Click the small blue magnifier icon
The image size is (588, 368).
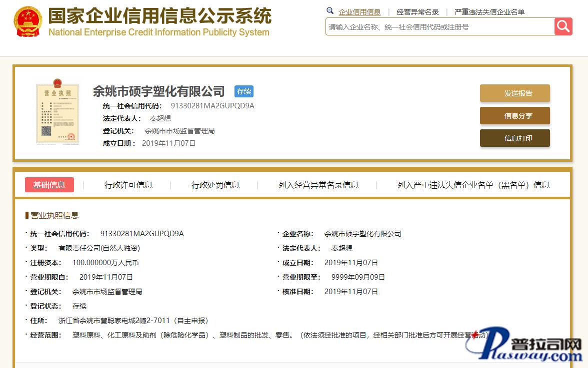(330, 11)
